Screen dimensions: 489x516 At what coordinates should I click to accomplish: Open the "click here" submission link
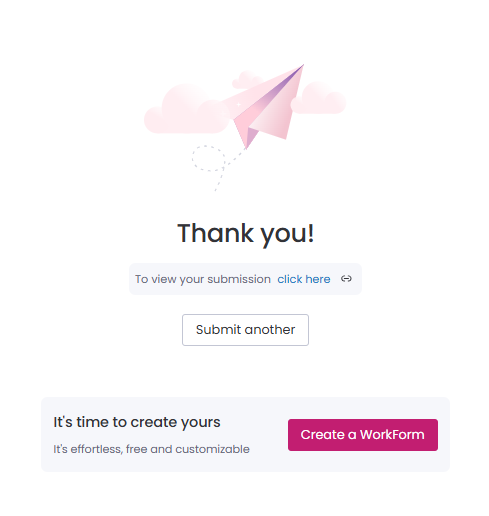(304, 279)
